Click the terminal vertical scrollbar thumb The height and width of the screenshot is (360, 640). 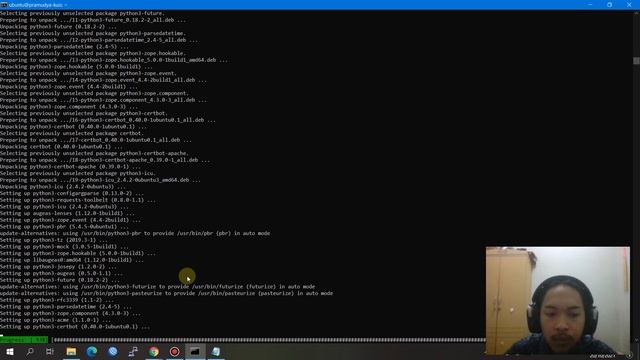(636, 61)
